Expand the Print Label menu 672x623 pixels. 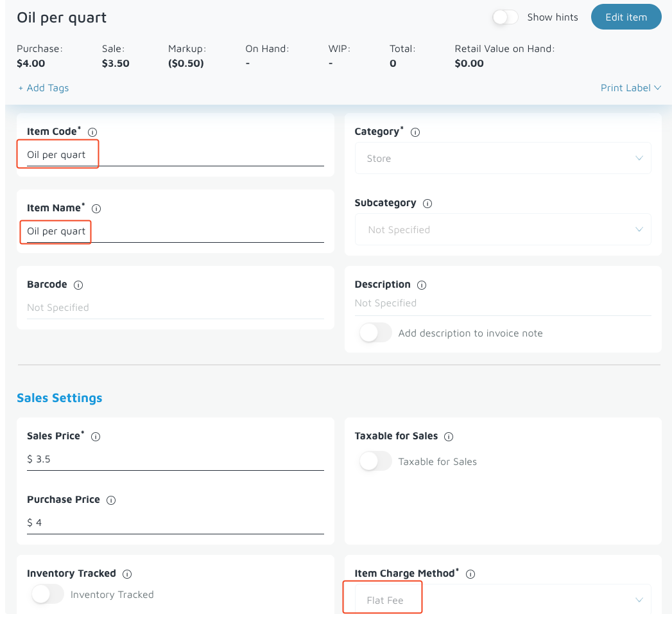point(630,88)
